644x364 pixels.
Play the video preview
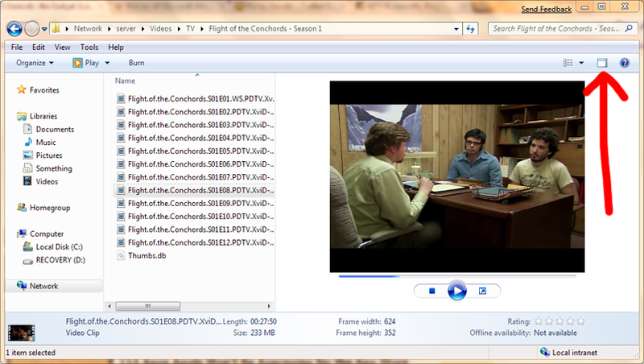456,291
